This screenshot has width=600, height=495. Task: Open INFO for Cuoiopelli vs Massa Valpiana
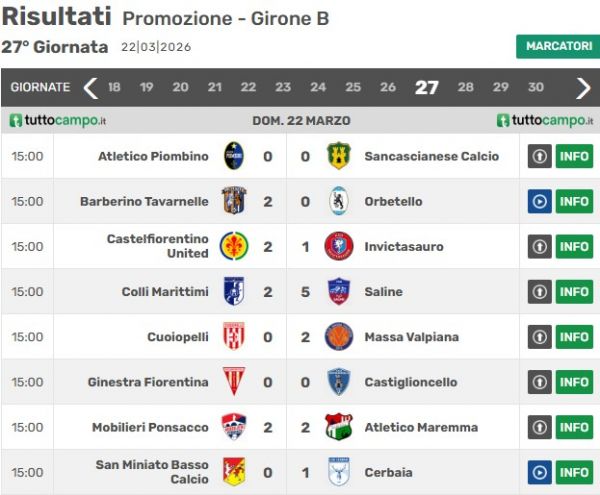click(574, 336)
